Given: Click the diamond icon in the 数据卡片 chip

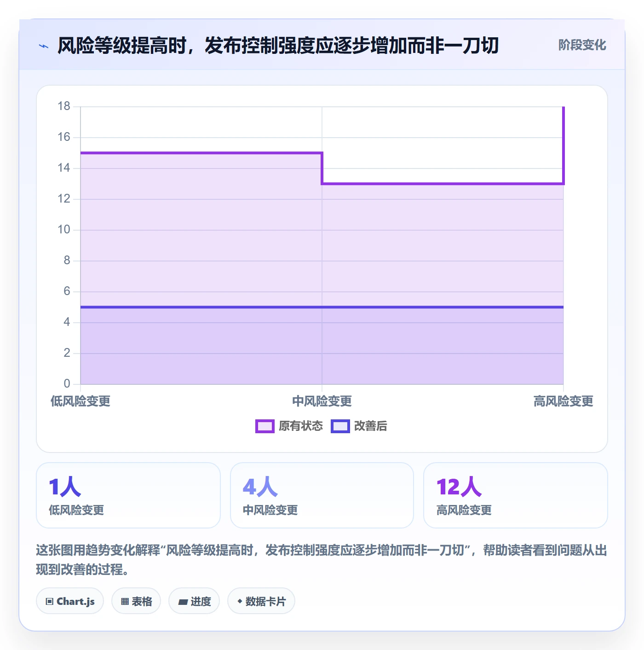Looking at the screenshot, I should coord(240,601).
